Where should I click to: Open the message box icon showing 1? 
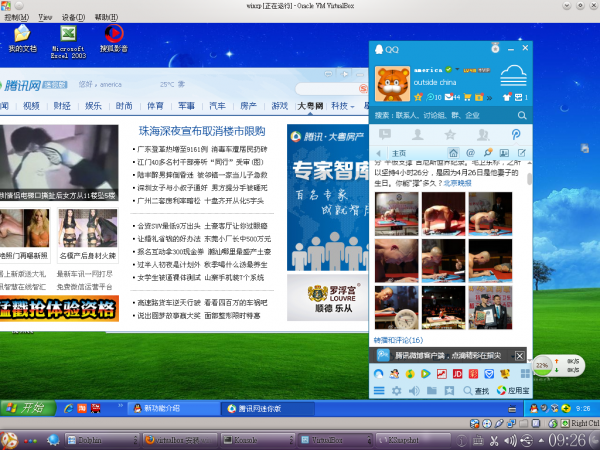(x=521, y=97)
